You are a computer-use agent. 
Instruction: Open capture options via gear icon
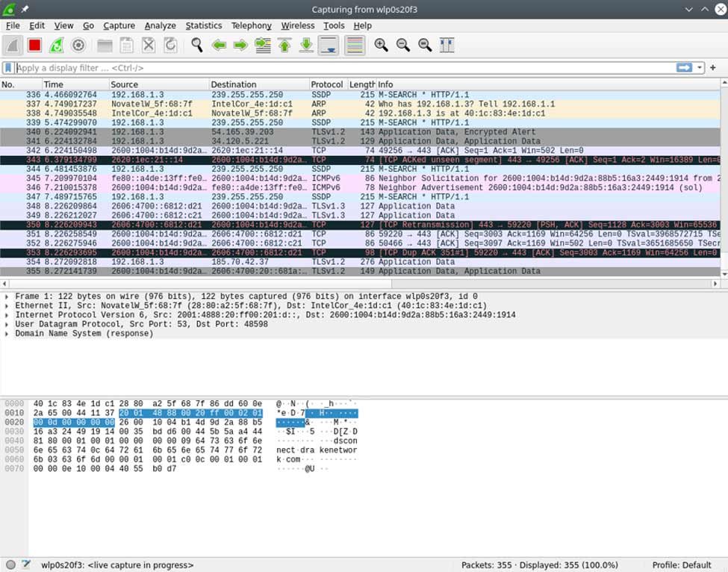(78, 45)
